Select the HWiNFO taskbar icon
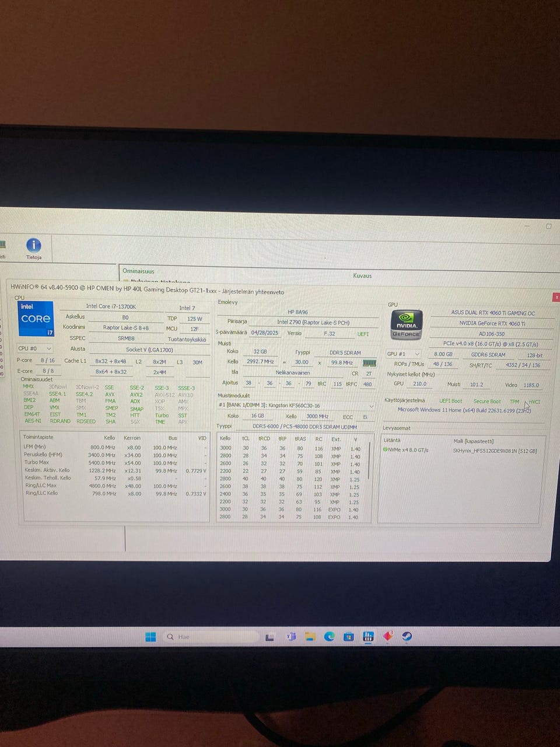The image size is (560, 747). coord(368,637)
